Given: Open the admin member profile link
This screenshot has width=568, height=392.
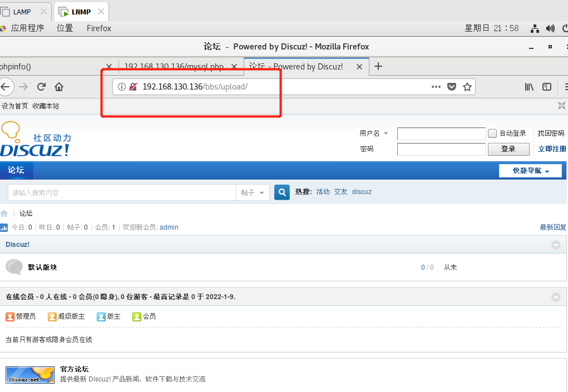Looking at the screenshot, I should click(169, 227).
